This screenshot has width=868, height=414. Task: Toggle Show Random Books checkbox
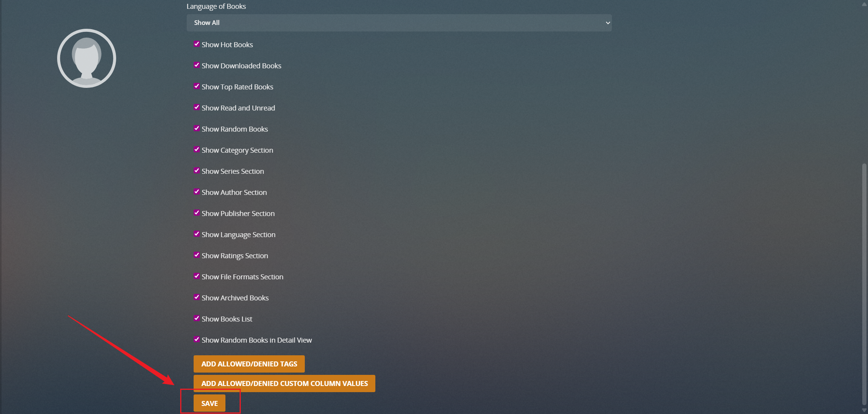(197, 128)
